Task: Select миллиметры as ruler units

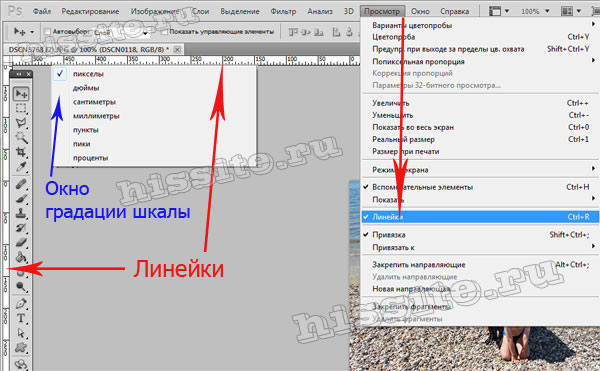Action: click(154, 116)
